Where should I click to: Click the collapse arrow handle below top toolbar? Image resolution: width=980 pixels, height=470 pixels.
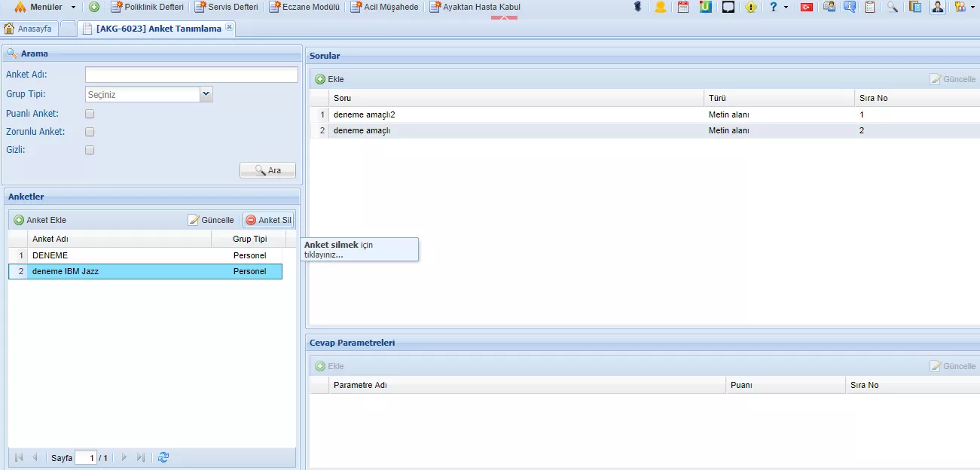[x=504, y=17]
